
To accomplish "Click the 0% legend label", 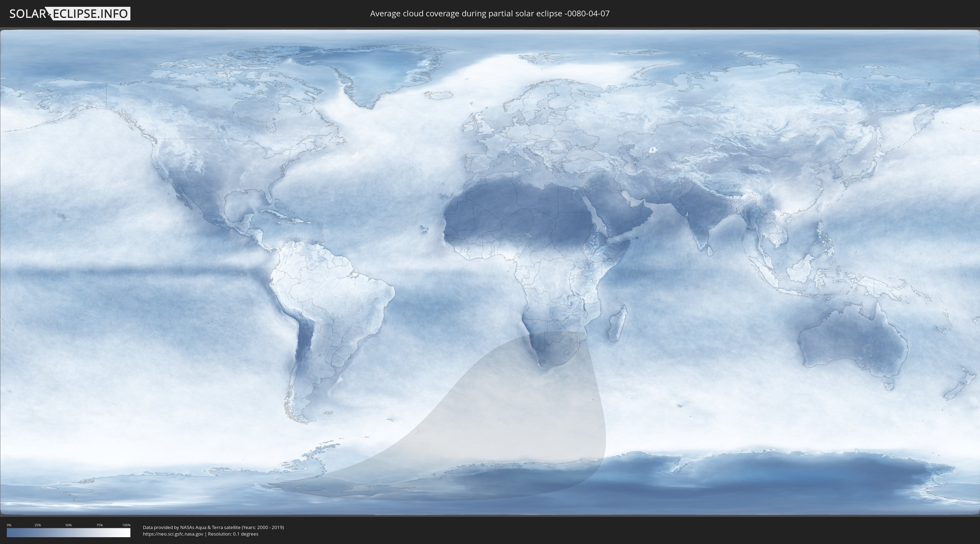I will point(9,525).
